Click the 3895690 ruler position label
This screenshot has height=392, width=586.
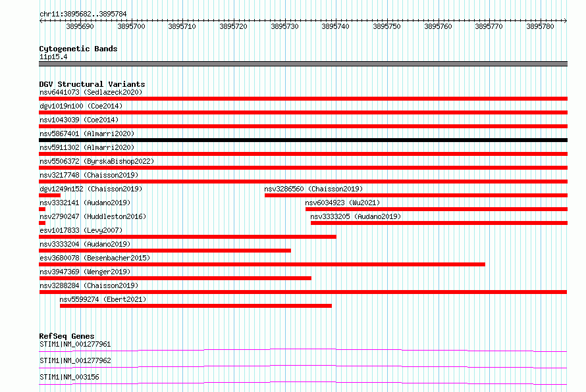click(x=80, y=26)
